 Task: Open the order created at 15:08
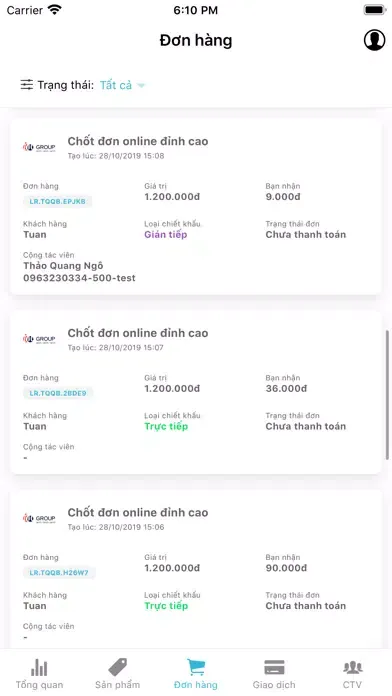click(x=195, y=206)
